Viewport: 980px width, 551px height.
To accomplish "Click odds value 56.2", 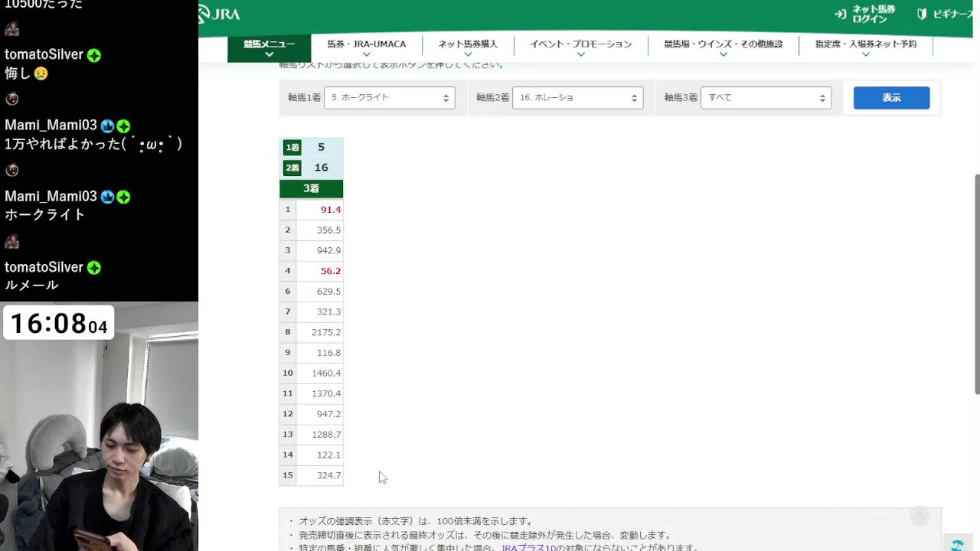I will coord(331,271).
